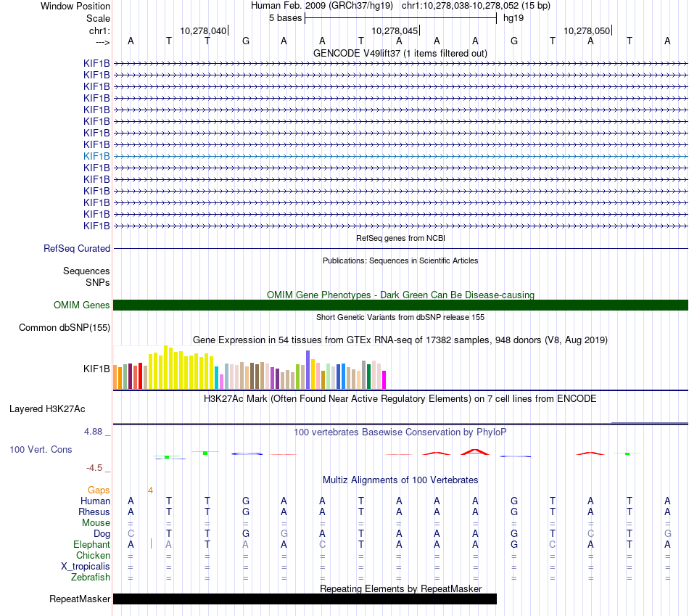The image size is (689, 616).
Task: Open the RefSeq Curated track label
Action: [x=77, y=248]
